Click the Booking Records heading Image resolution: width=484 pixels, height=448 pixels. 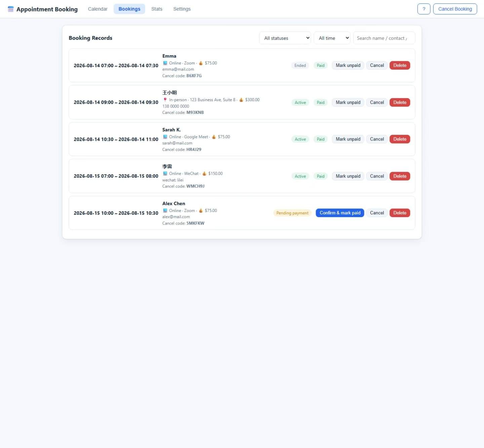(90, 38)
